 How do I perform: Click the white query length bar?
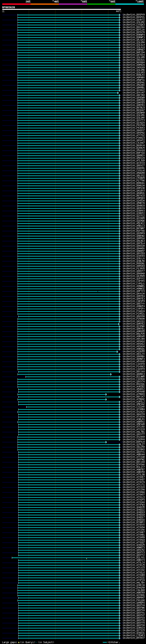pos(62,9)
